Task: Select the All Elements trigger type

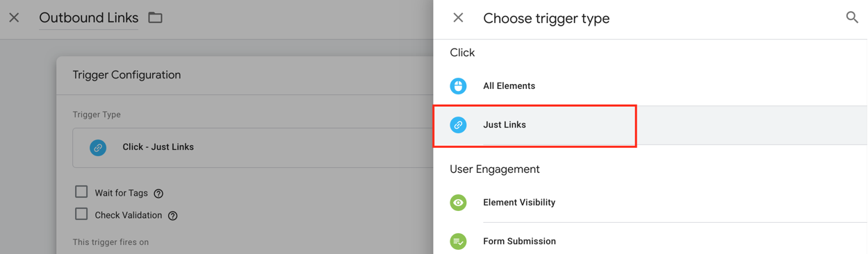Action: pyautogui.click(x=650, y=86)
